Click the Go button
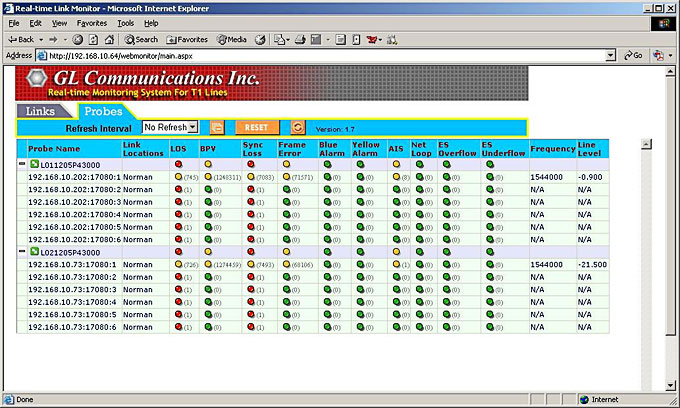This screenshot has height=408, width=680. [x=633, y=55]
